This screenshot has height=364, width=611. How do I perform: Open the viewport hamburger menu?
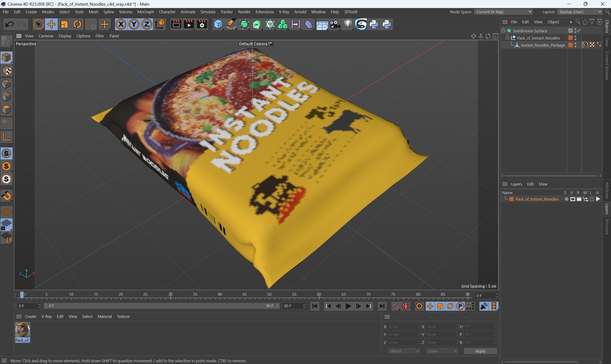19,36
